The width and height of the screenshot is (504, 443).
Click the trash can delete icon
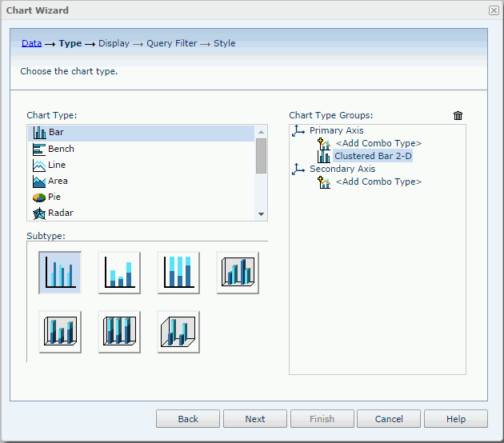tap(458, 115)
